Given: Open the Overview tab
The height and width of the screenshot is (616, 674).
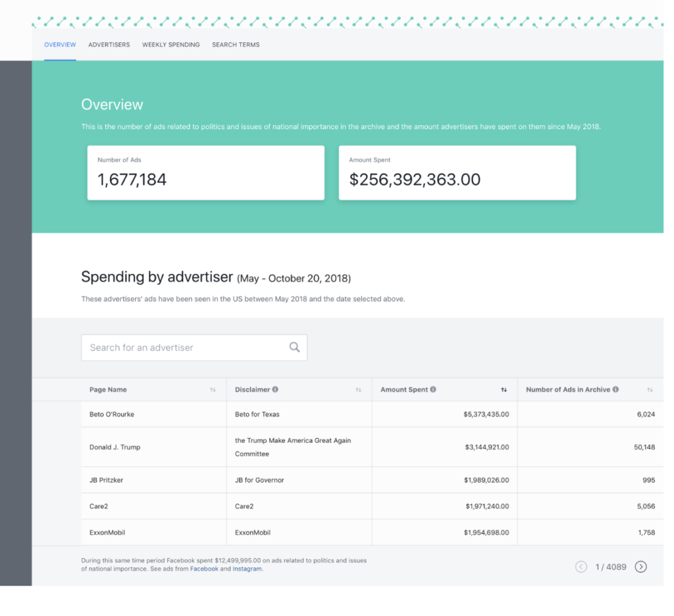Looking at the screenshot, I should click(60, 45).
